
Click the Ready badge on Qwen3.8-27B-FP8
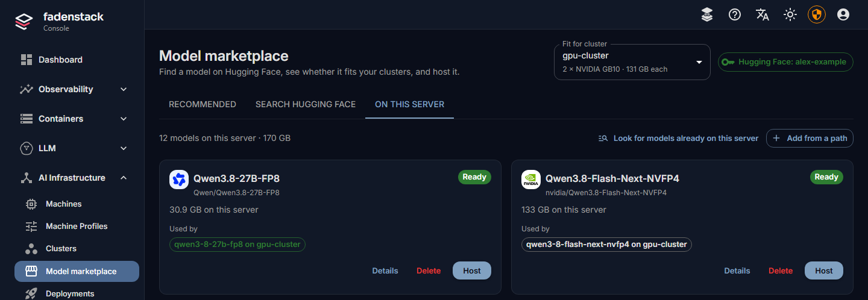click(474, 177)
